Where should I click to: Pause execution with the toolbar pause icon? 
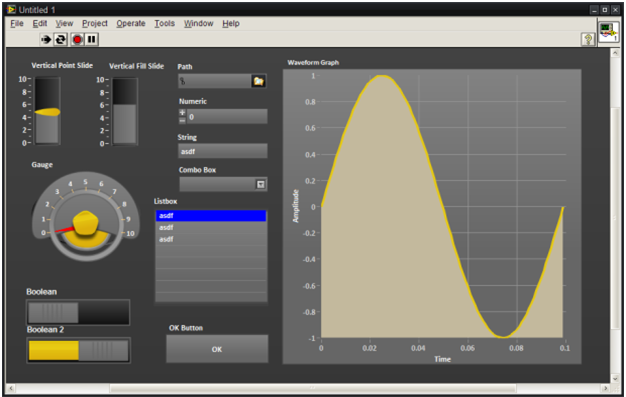92,39
